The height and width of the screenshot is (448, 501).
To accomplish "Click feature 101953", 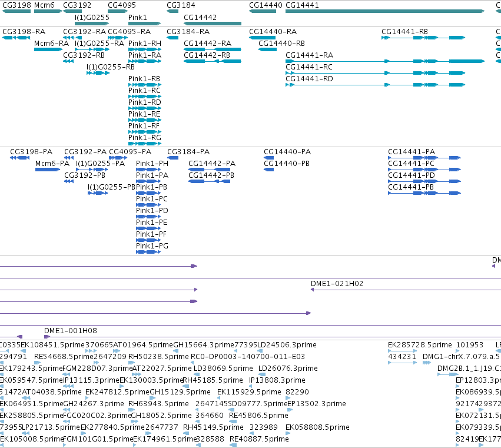I will pos(470,345).
